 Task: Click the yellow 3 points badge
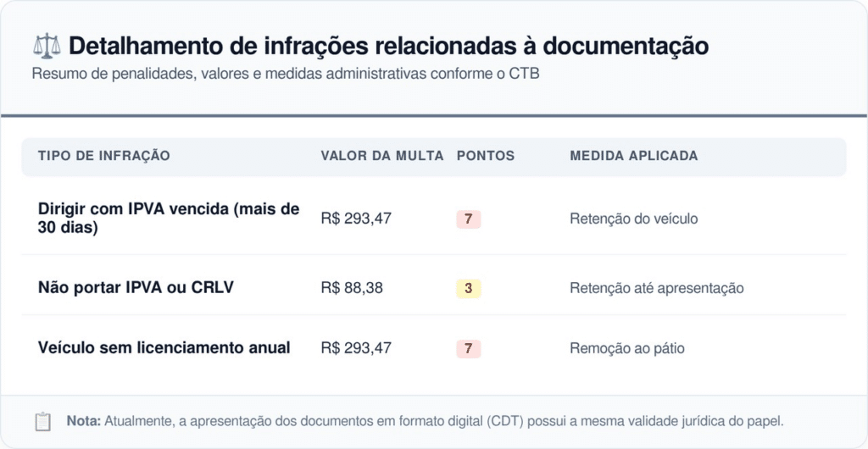coord(468,289)
